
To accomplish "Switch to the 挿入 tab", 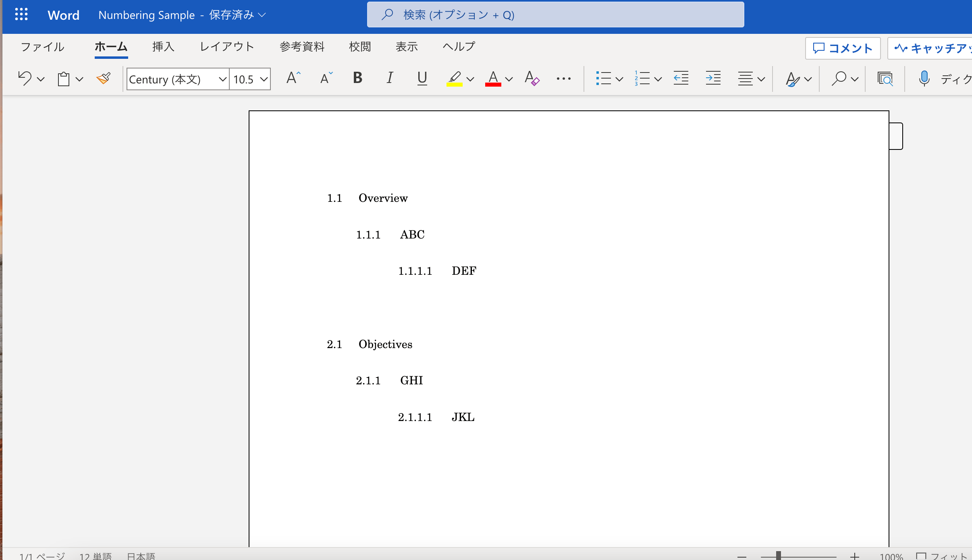I will (163, 47).
